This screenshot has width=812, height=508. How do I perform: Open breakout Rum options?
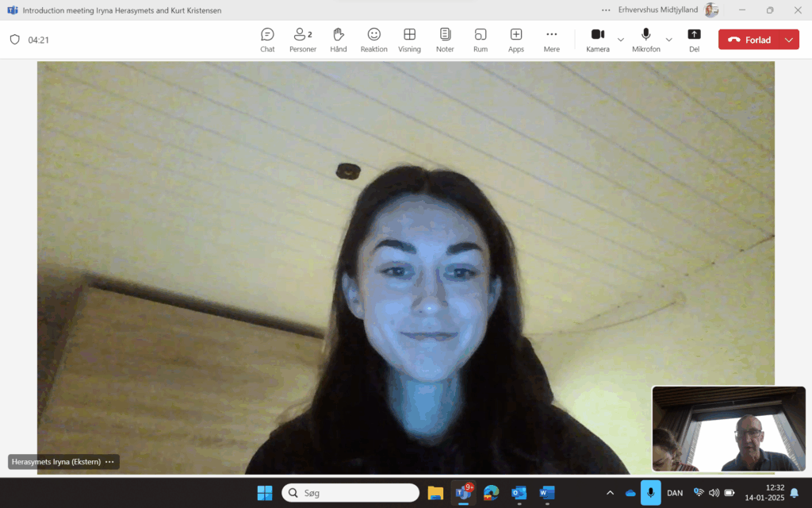pos(481,38)
